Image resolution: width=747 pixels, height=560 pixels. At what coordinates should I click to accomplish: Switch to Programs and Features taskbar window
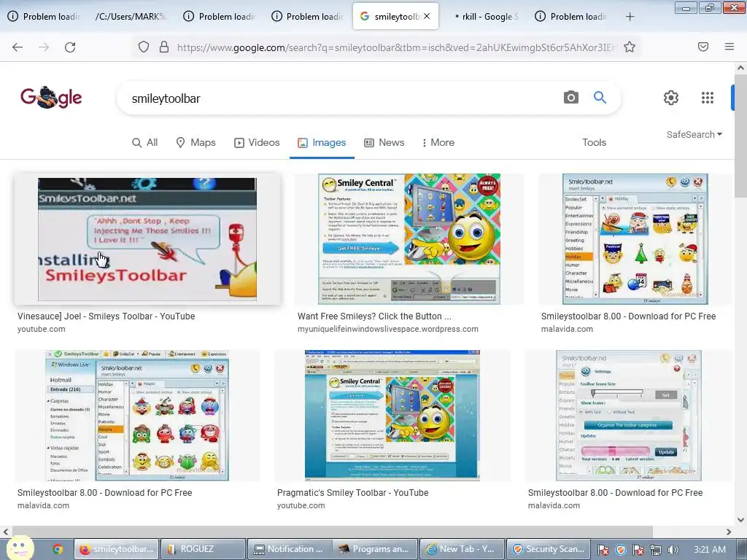coord(376,549)
